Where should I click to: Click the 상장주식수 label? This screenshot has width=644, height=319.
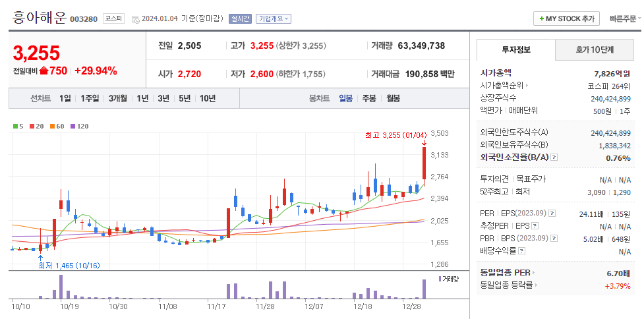tap(498, 98)
